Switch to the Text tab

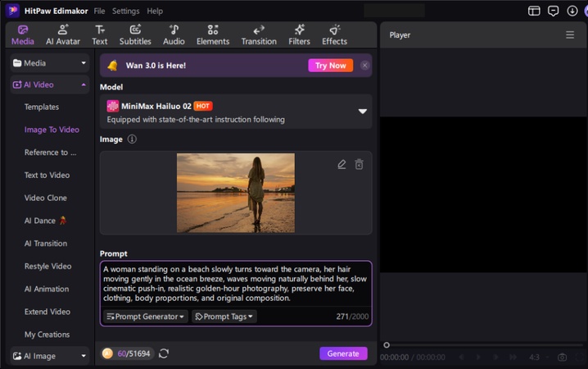pyautogui.click(x=99, y=35)
